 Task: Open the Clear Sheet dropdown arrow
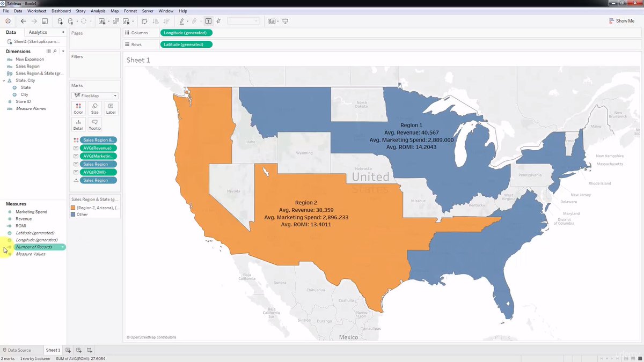tap(133, 21)
